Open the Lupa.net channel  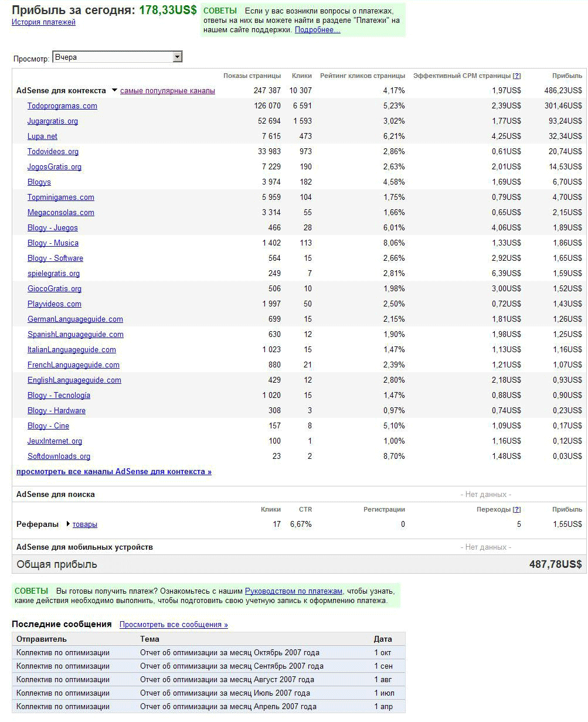[42, 137]
